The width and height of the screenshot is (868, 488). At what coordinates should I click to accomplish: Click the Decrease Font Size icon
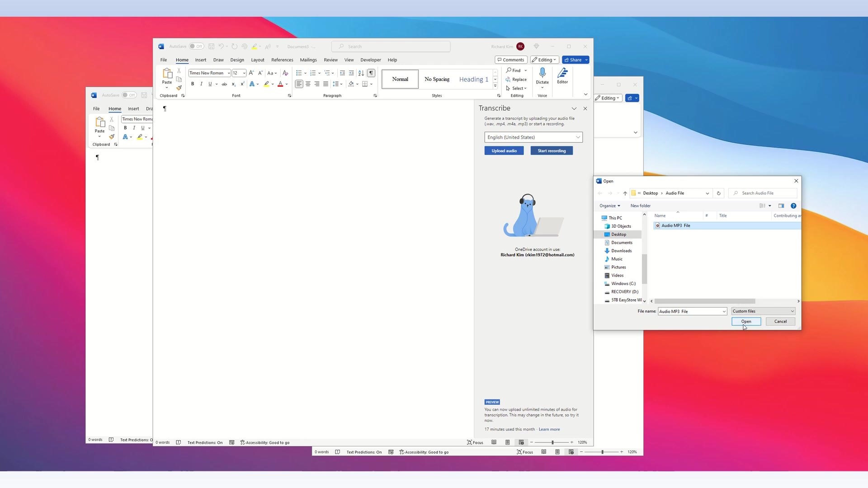pos(260,73)
